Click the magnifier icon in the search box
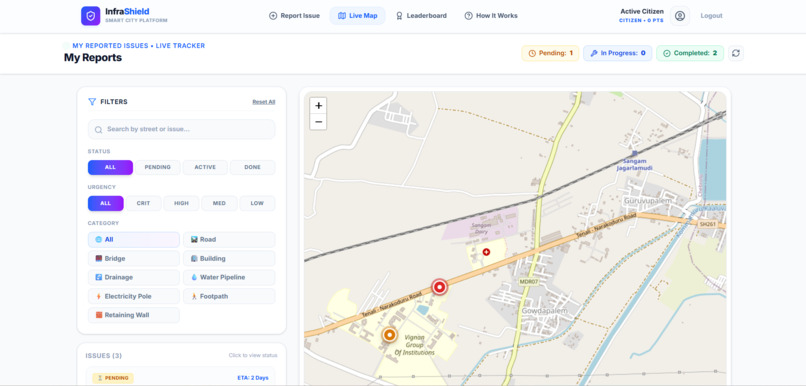 (98, 130)
